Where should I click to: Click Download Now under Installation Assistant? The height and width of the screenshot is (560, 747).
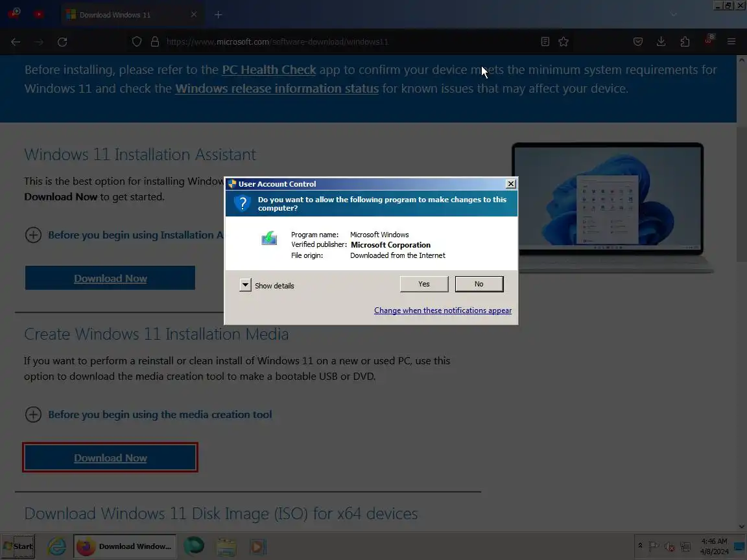pyautogui.click(x=110, y=278)
